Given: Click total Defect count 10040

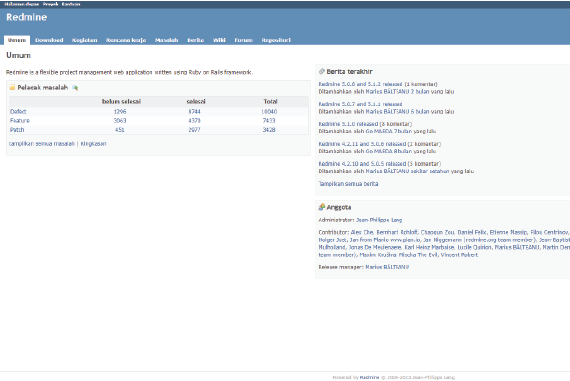Looking at the screenshot, I should [269, 112].
